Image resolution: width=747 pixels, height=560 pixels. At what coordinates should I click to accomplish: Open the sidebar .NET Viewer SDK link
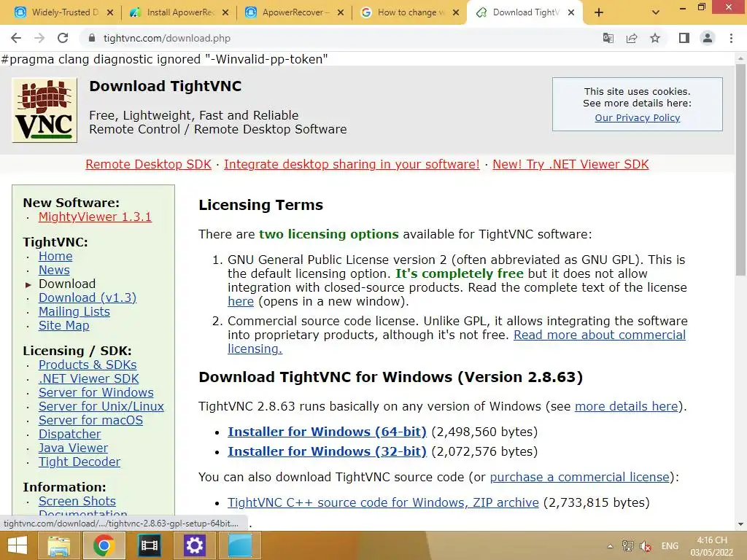click(88, 378)
